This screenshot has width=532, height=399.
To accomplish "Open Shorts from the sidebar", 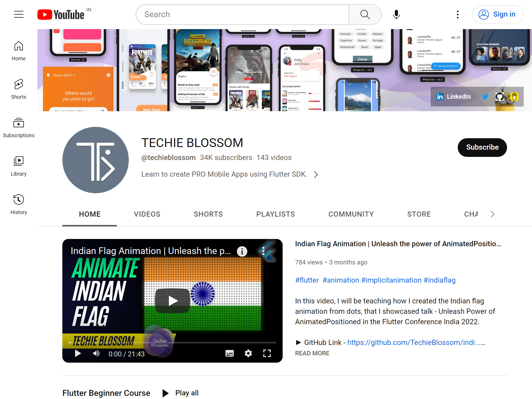I will tap(19, 89).
